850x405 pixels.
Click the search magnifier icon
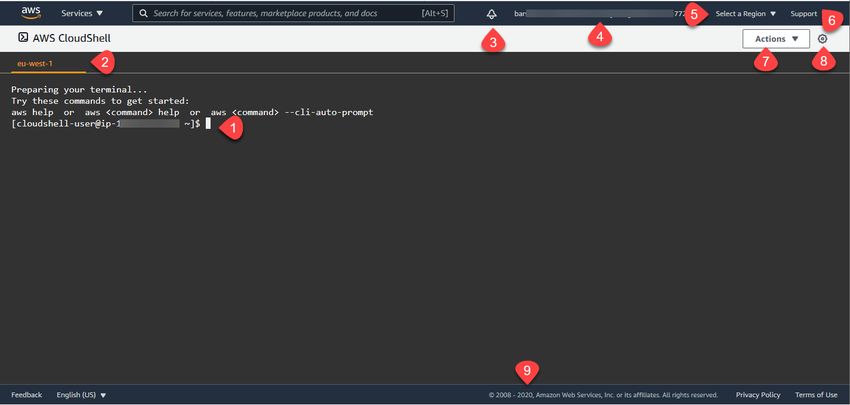143,13
